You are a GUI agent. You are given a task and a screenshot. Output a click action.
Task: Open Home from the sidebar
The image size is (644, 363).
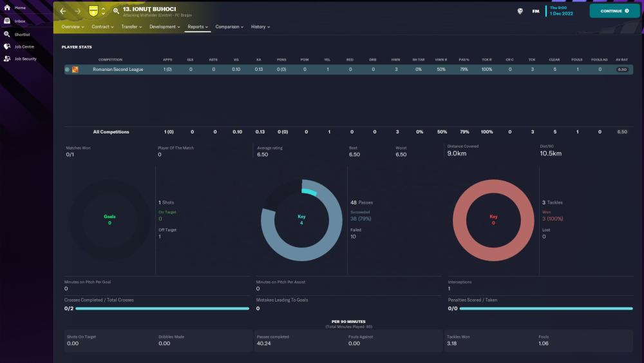click(x=7, y=8)
